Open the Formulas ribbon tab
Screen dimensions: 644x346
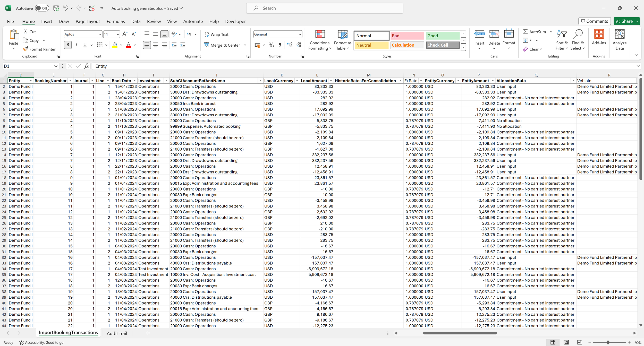[115, 21]
